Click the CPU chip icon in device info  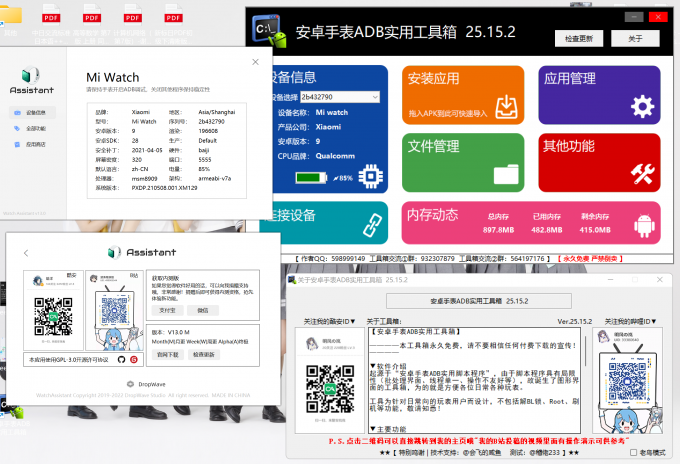[x=371, y=176]
